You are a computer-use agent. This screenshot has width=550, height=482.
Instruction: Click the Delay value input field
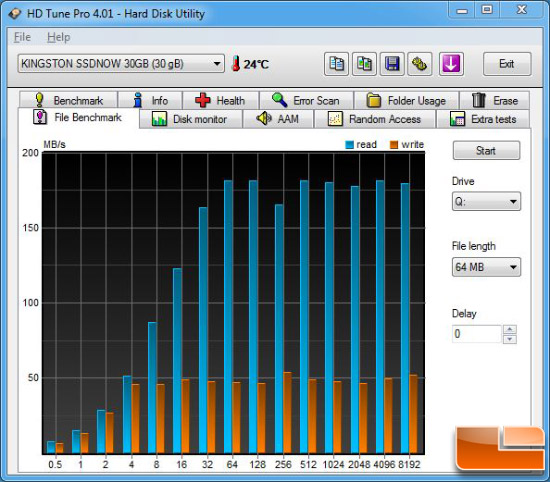point(477,334)
